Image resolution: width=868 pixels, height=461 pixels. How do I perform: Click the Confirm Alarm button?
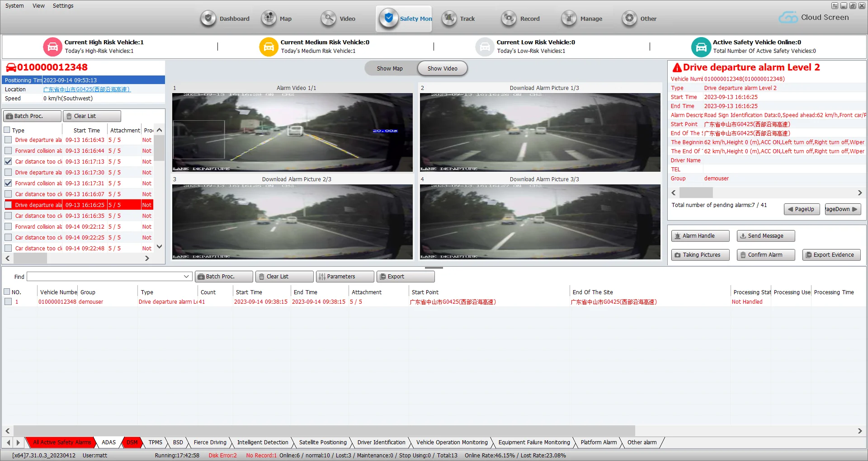(765, 254)
